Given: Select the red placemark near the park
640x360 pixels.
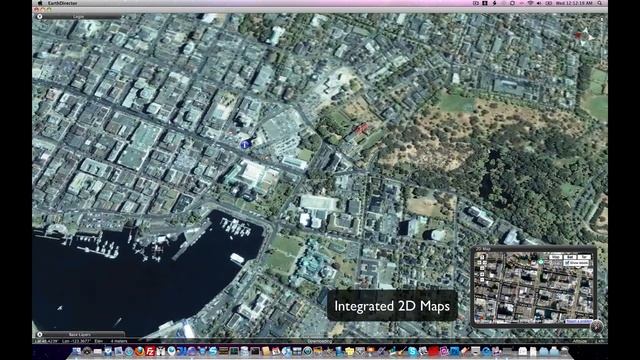Looking at the screenshot, I should [361, 129].
